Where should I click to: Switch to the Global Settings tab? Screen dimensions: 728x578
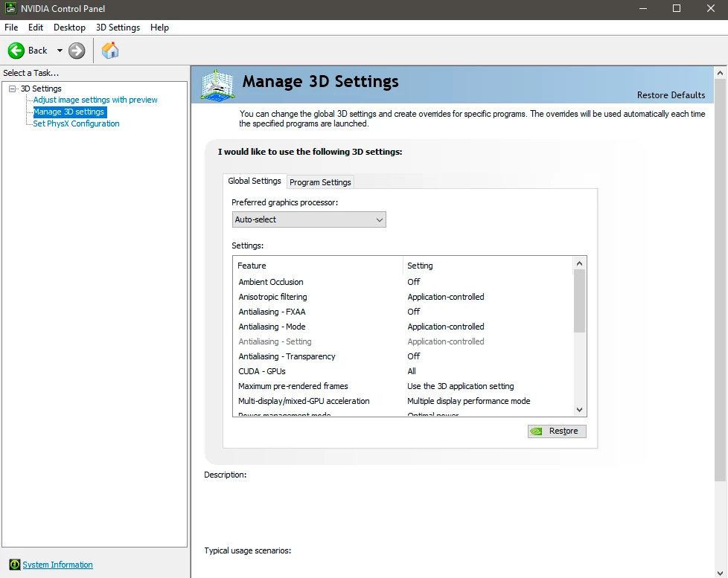(x=255, y=181)
